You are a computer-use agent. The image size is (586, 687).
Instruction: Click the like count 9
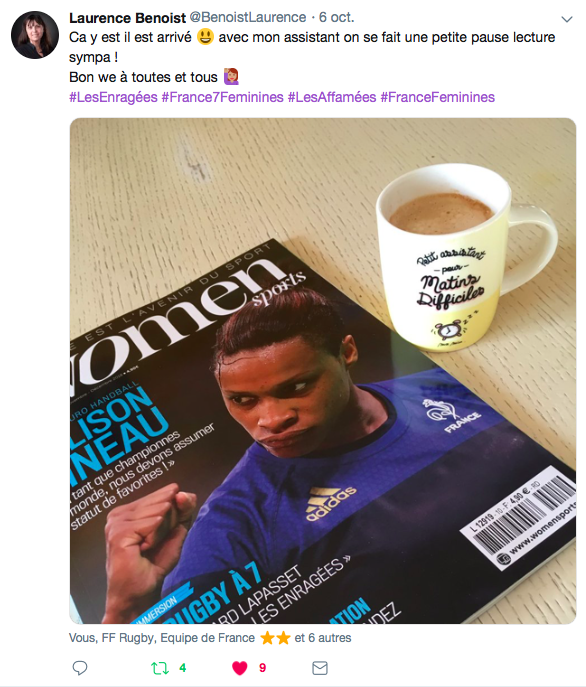point(262,668)
